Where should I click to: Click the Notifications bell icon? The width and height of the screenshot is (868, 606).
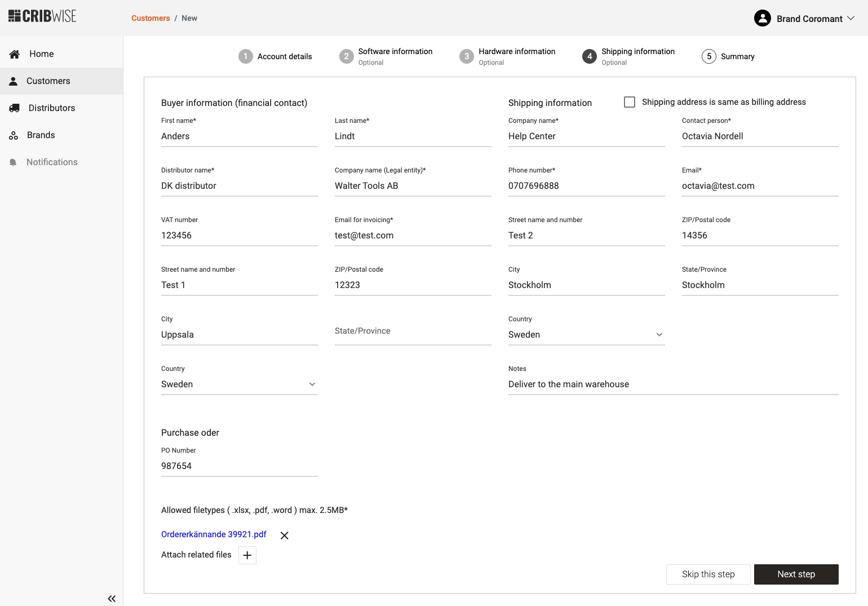tap(14, 162)
